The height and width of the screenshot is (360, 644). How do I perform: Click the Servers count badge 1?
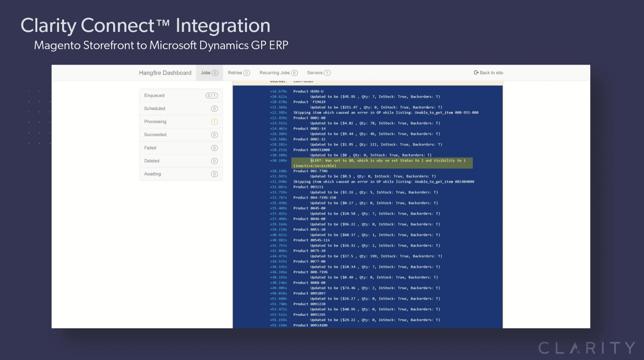pyautogui.click(x=327, y=73)
